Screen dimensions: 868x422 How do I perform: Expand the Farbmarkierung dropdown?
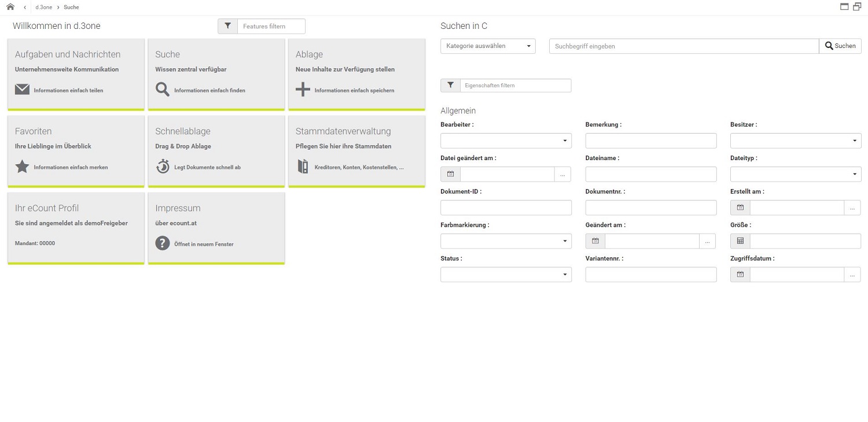coord(506,241)
